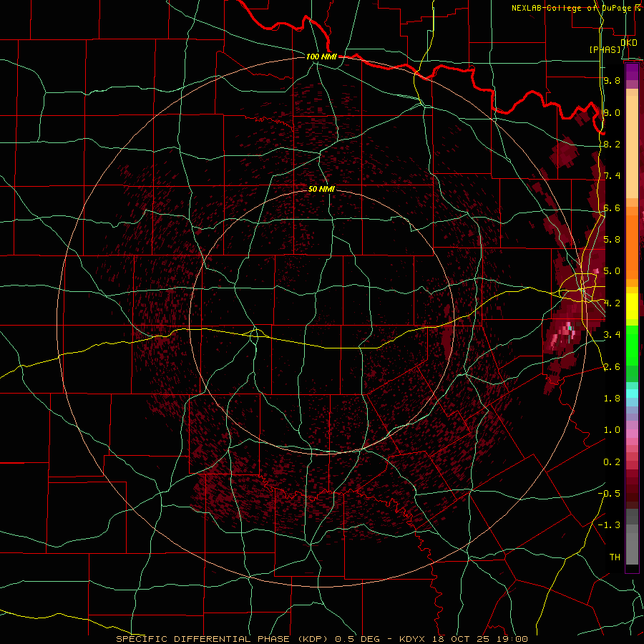The height and width of the screenshot is (644, 644).
Task: Click the 18 OCT 25 19:00 timestamp
Action: click(x=479, y=639)
